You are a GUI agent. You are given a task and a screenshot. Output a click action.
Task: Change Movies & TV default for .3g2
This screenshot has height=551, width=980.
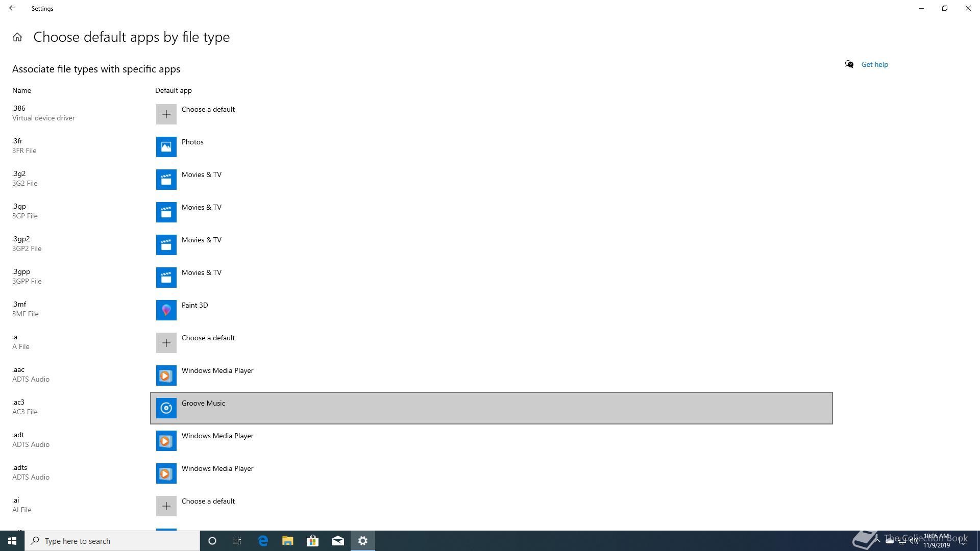click(492, 180)
